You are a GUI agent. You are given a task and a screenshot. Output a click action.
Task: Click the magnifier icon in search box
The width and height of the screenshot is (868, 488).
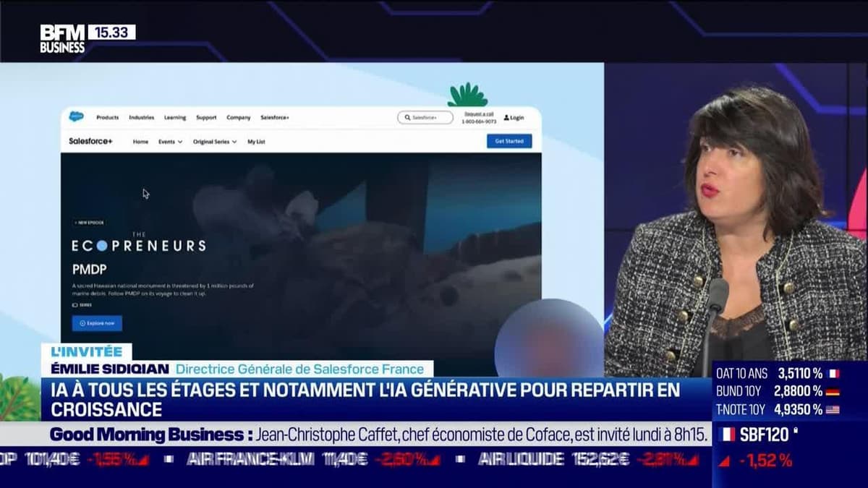coord(407,118)
